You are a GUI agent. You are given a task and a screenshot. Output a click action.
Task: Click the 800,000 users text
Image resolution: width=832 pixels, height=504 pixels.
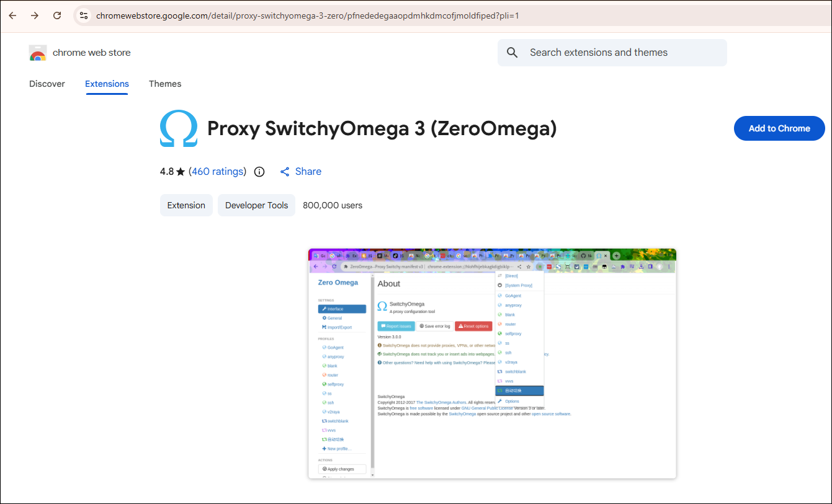click(x=333, y=205)
